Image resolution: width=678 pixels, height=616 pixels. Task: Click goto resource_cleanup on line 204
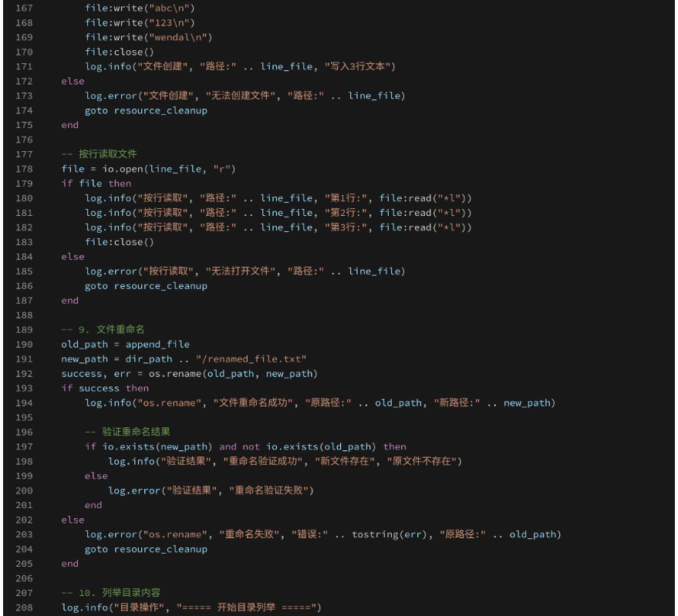[x=146, y=550]
